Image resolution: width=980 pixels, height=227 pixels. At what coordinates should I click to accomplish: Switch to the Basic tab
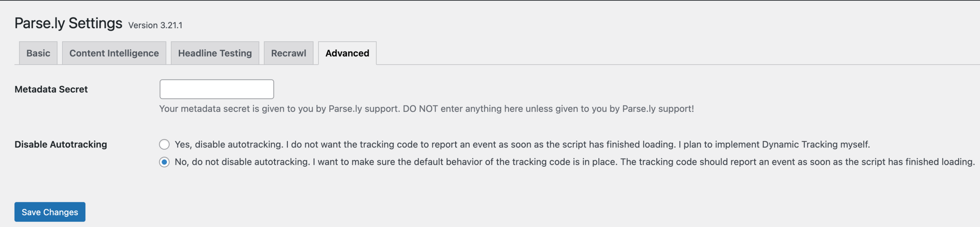(x=38, y=53)
